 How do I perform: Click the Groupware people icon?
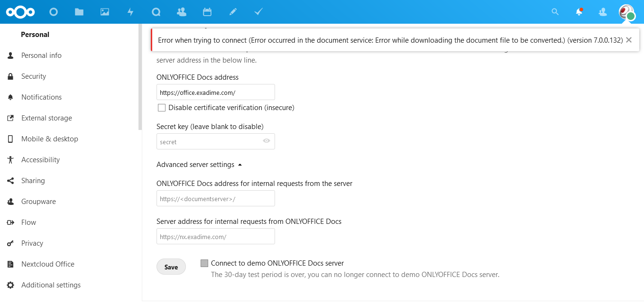10,202
